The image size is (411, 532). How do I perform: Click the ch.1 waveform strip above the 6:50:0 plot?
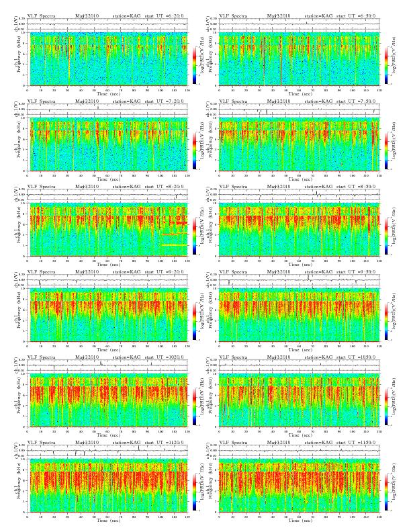pyautogui.click(x=299, y=24)
